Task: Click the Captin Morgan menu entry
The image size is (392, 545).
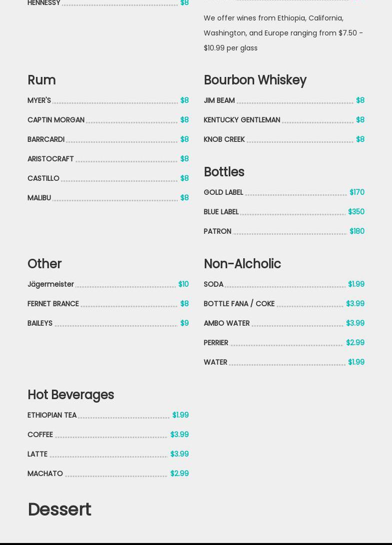Action: [56, 120]
